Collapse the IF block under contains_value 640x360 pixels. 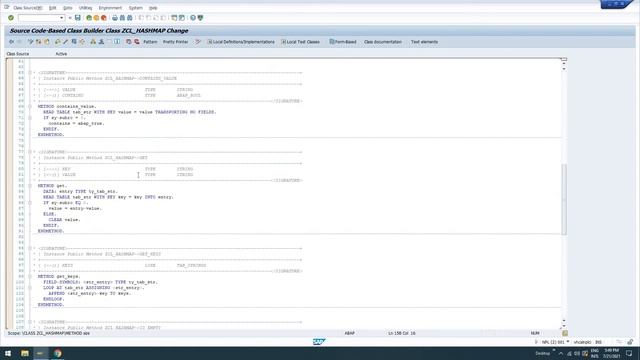point(30,118)
